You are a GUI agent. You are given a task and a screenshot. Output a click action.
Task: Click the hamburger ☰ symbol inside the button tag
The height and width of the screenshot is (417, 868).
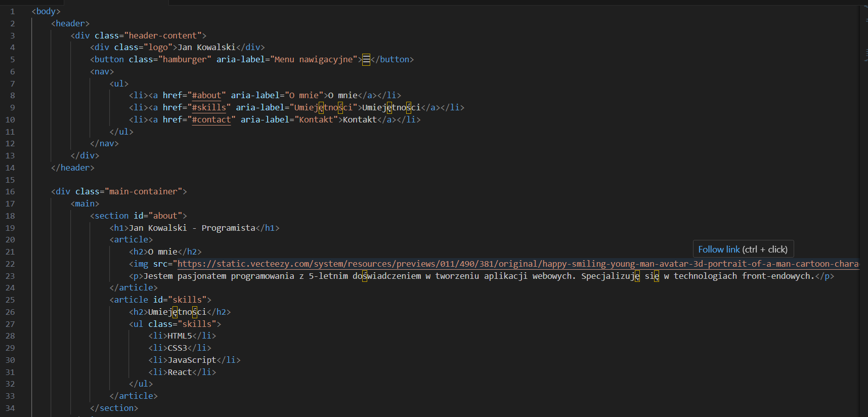pos(366,59)
